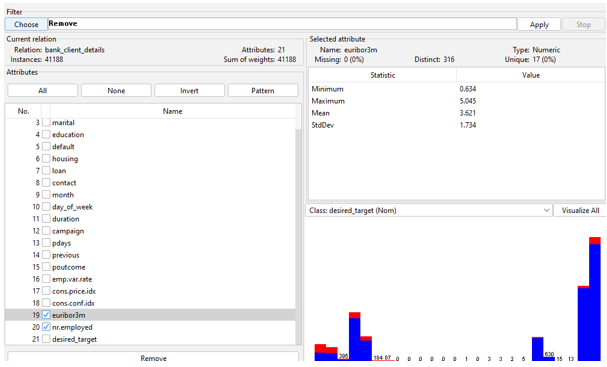This screenshot has width=607, height=367.
Task: Click the Minimum value 0.634
Action: coord(468,89)
